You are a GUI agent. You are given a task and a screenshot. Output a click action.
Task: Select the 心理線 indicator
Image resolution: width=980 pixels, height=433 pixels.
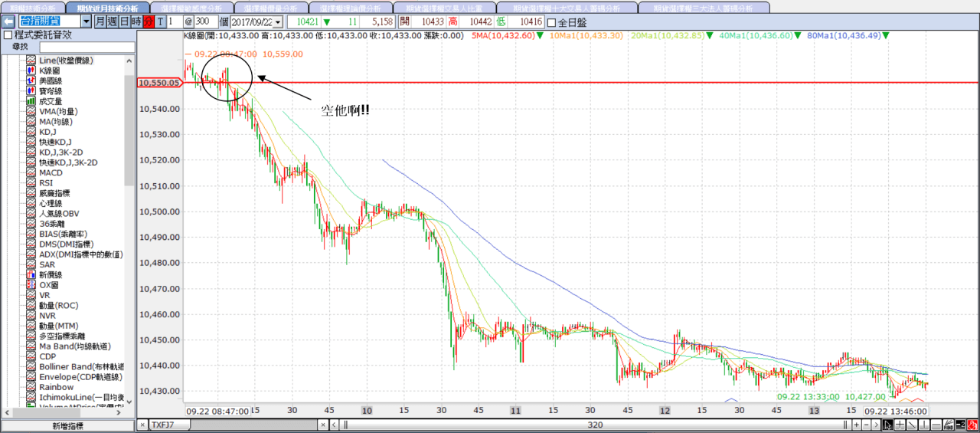tap(51, 203)
